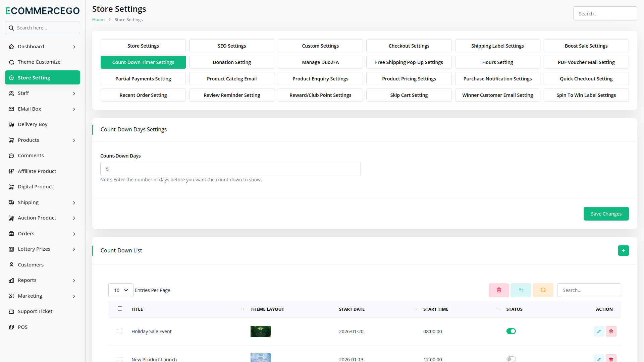
Task: Click the teal undo arrow icon above table
Action: point(521,290)
